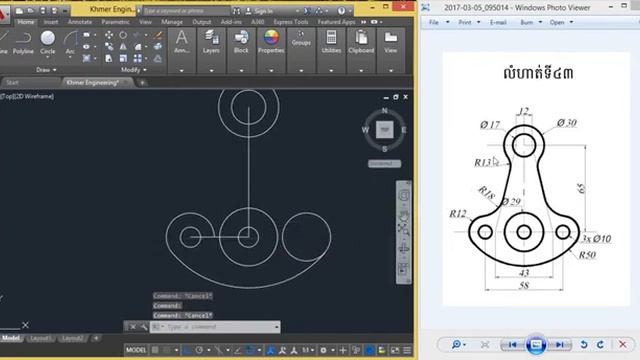Viewport: 640px width, 360px height.
Task: Toggle isolate objects blue circle in status bar
Action: point(369,350)
